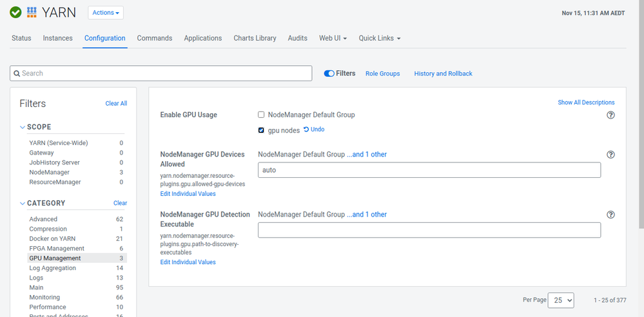Switch to the Instances tab

[57, 38]
